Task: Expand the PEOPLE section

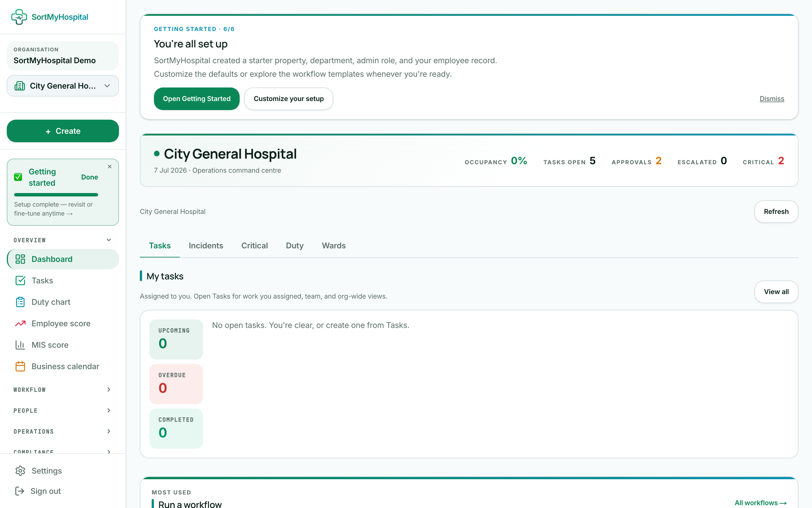Action: [63, 411]
